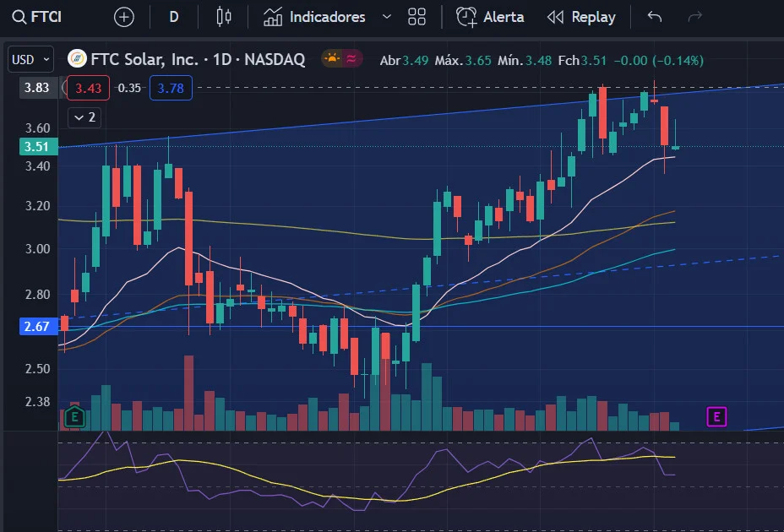
Task: Click the Mín. 3.48 low value
Action: 525,61
